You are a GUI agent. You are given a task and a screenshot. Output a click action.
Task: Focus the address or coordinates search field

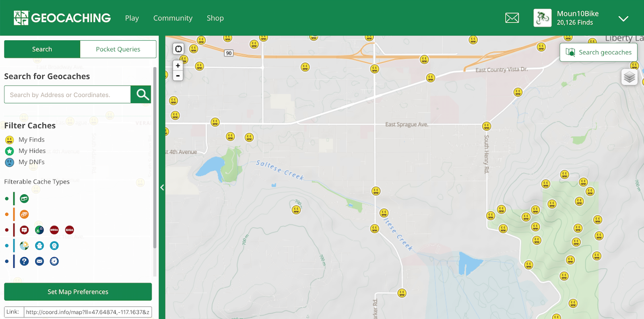tap(67, 95)
